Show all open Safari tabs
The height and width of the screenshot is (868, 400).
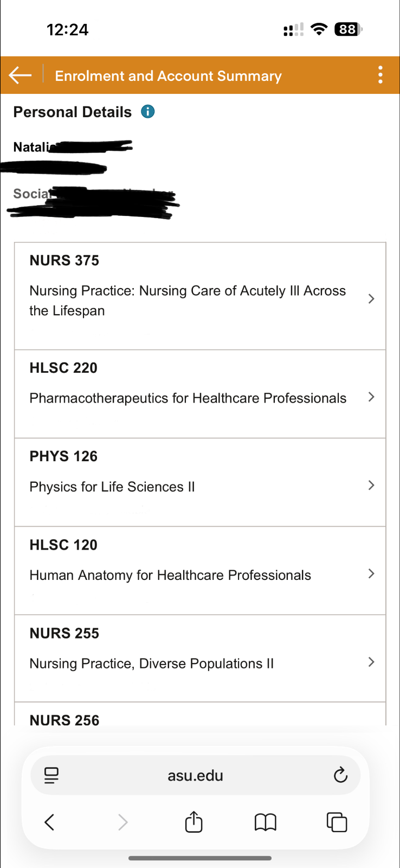pos(337,822)
